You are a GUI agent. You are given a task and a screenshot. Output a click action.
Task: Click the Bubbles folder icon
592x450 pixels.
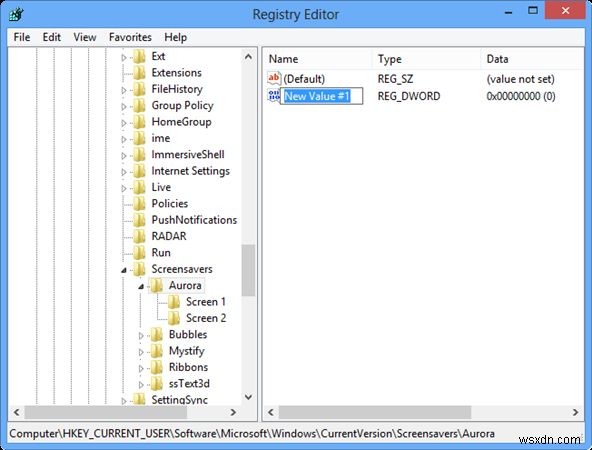157,335
